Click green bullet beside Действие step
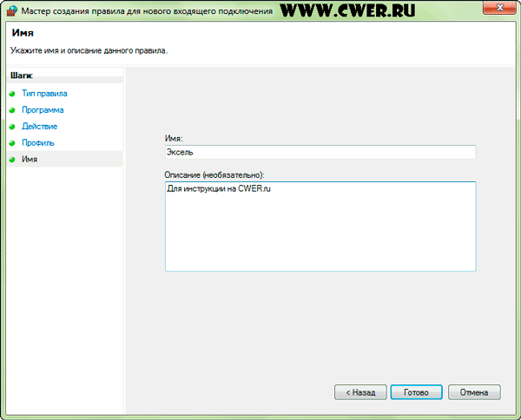Image resolution: width=521 pixels, height=420 pixels. (x=12, y=127)
